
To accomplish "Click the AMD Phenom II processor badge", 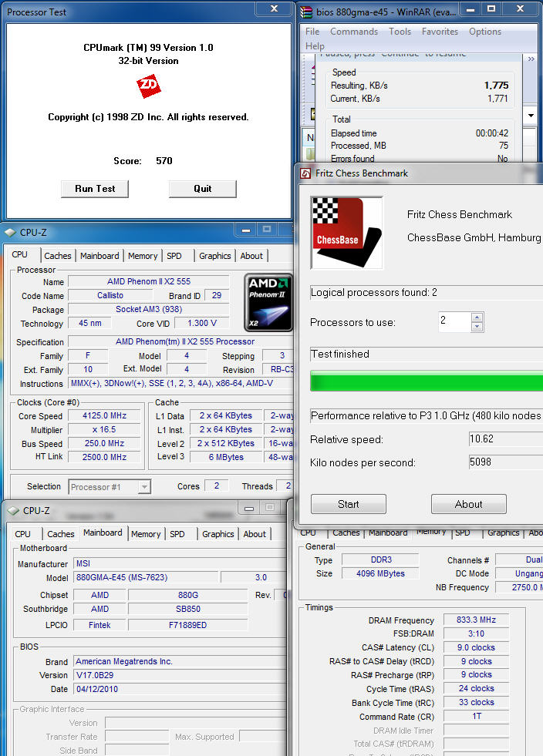I will pos(268,302).
